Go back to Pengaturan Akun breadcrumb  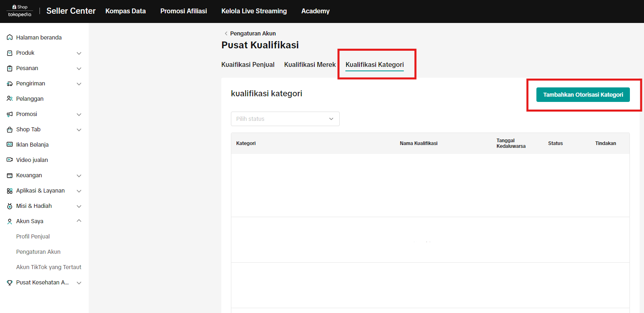[x=252, y=33]
